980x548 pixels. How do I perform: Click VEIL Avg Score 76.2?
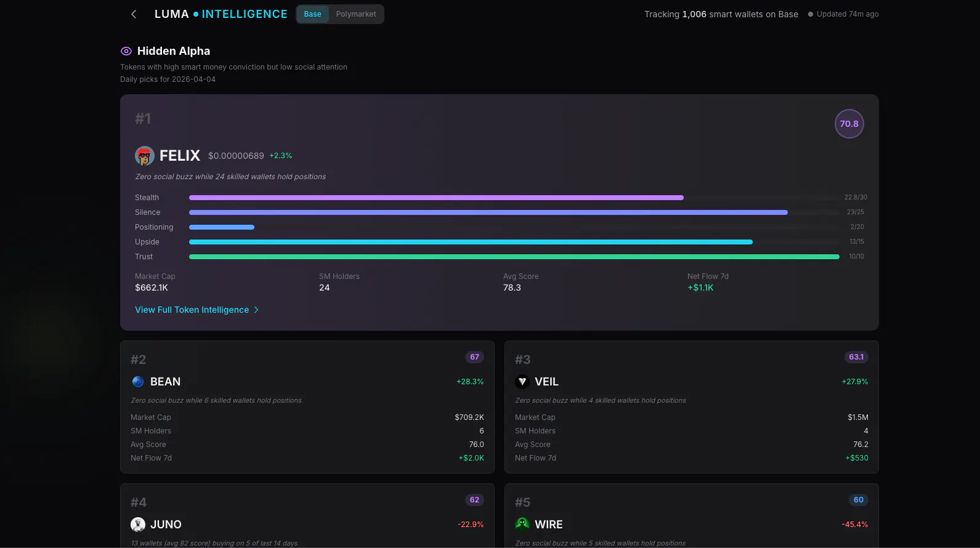click(861, 445)
